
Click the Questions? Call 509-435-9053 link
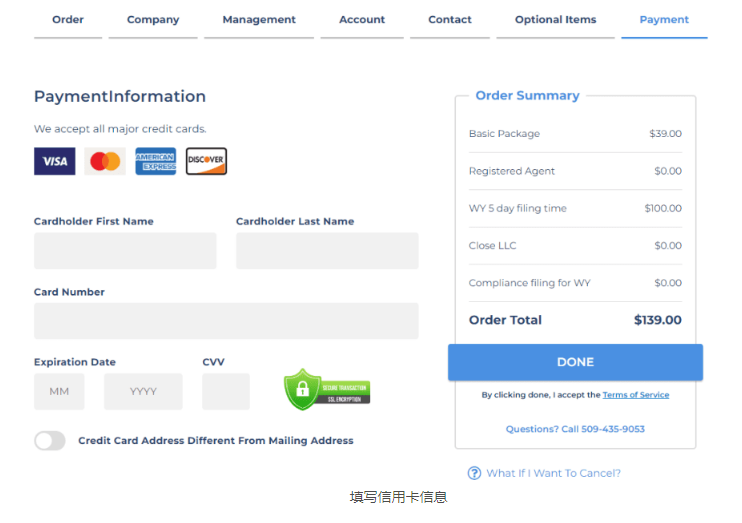tap(575, 429)
